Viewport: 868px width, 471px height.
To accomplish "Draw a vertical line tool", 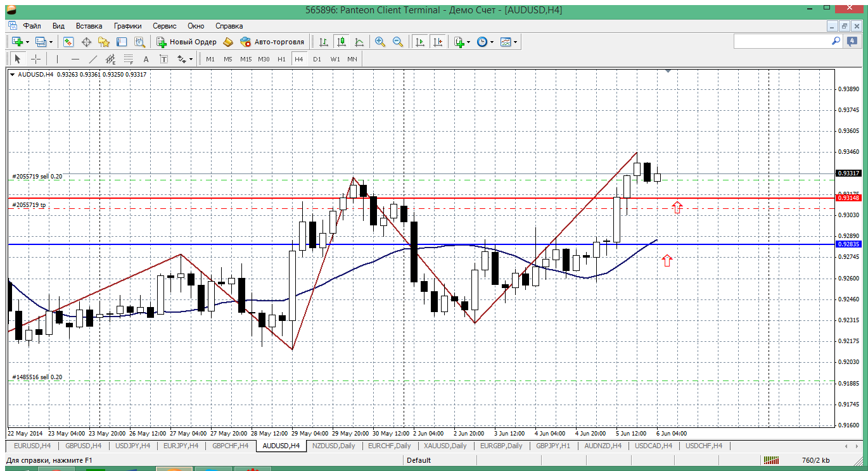I will [x=57, y=59].
